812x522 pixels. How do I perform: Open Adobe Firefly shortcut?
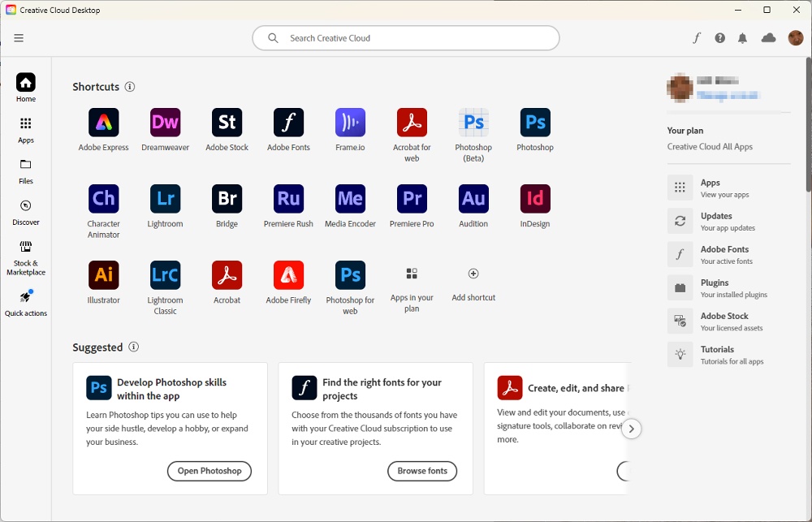point(288,275)
